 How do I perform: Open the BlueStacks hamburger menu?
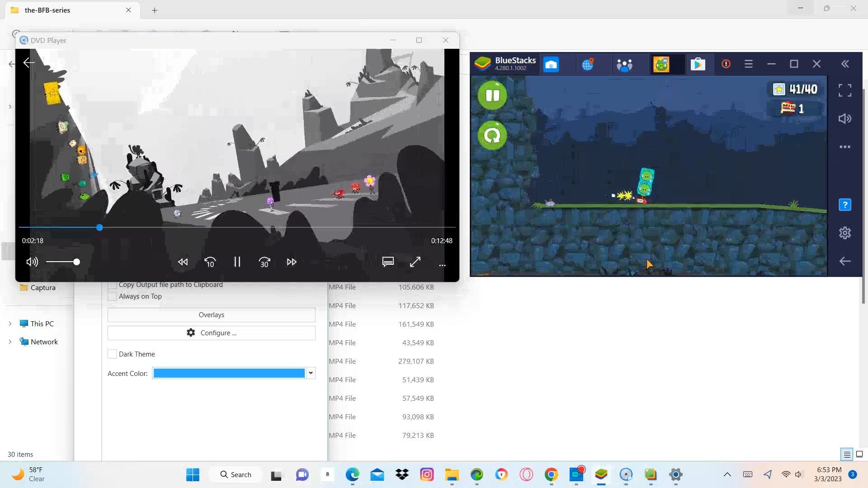tap(749, 64)
